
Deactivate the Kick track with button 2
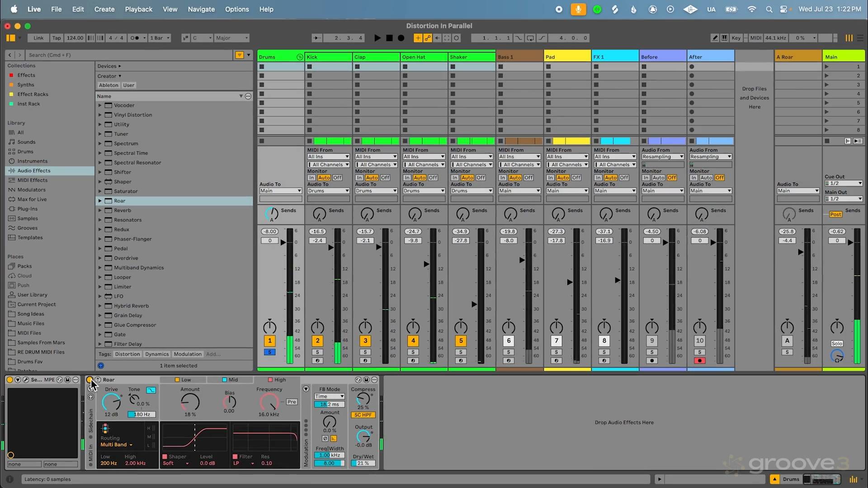pos(317,341)
